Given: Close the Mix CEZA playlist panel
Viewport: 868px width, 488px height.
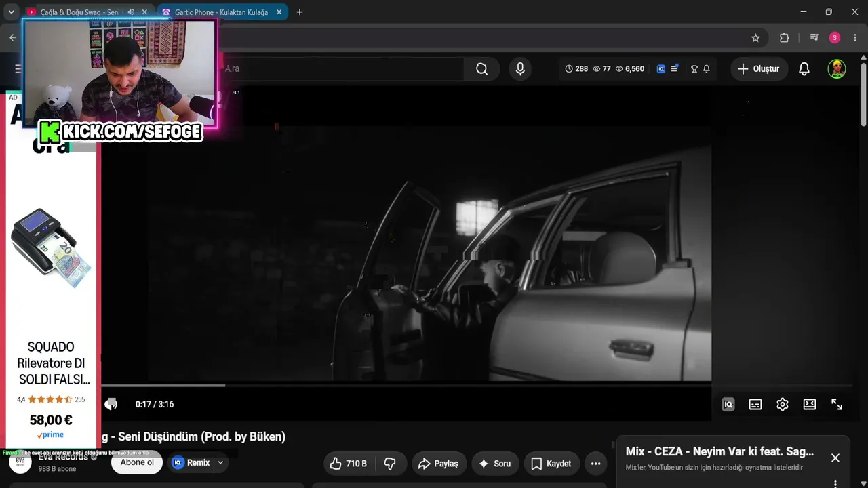Looking at the screenshot, I should tap(835, 458).
